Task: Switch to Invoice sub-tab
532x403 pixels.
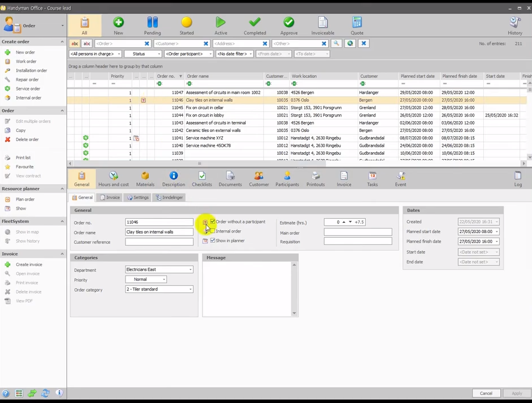Action: coord(110,197)
